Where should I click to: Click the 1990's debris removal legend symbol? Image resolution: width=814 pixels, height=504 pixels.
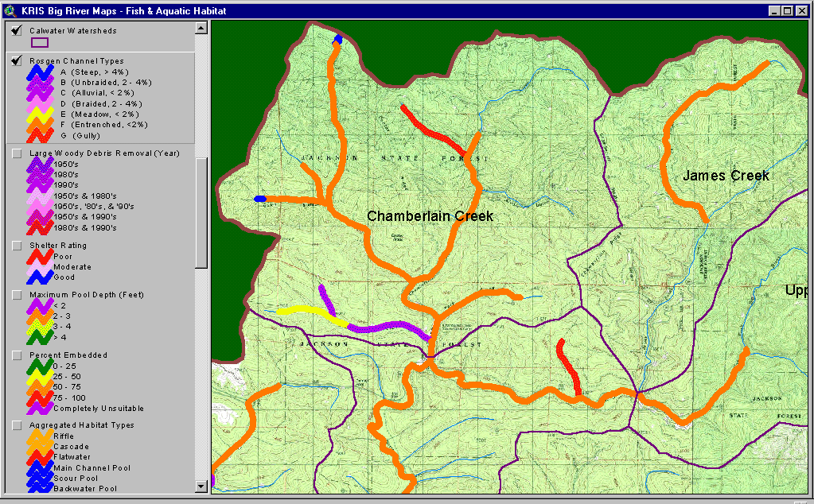point(40,185)
